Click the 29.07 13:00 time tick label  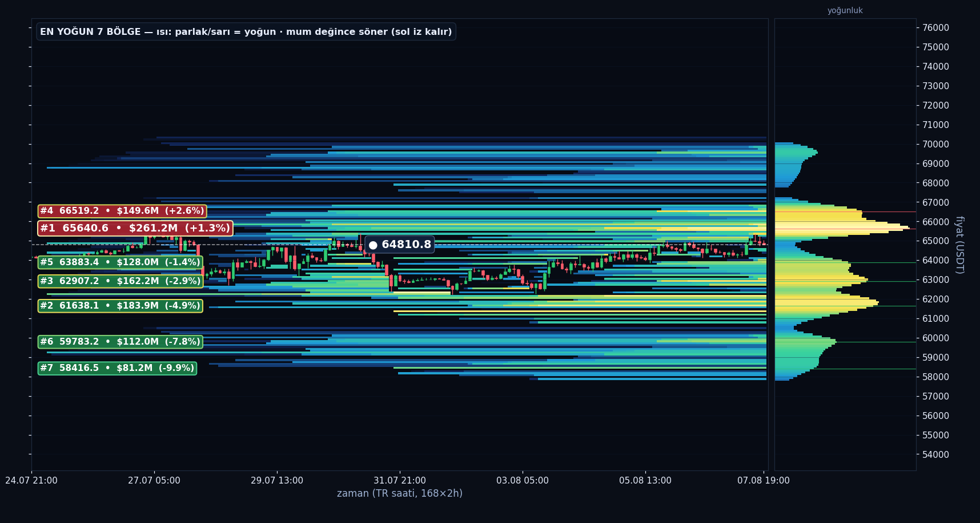(x=277, y=481)
